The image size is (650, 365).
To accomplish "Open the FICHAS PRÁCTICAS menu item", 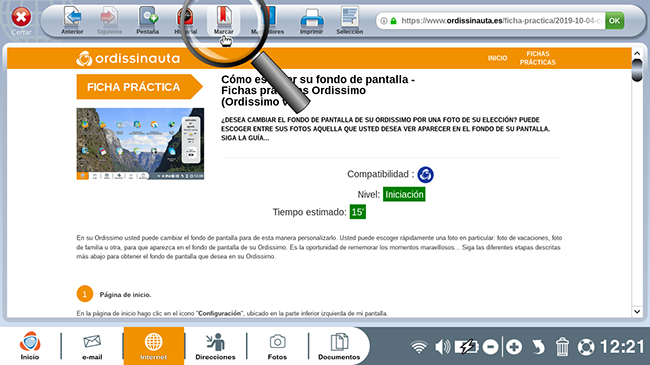I will click(x=538, y=58).
